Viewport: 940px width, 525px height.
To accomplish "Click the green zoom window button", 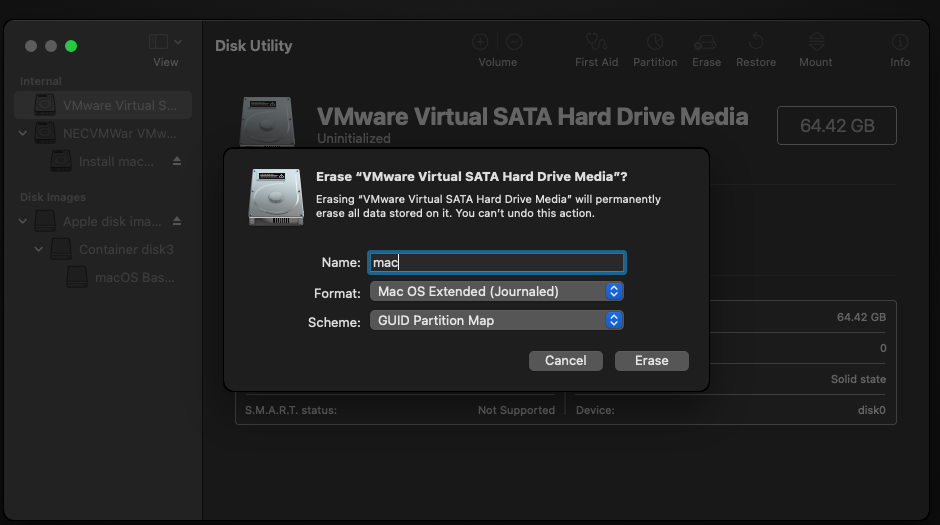I will coord(71,46).
